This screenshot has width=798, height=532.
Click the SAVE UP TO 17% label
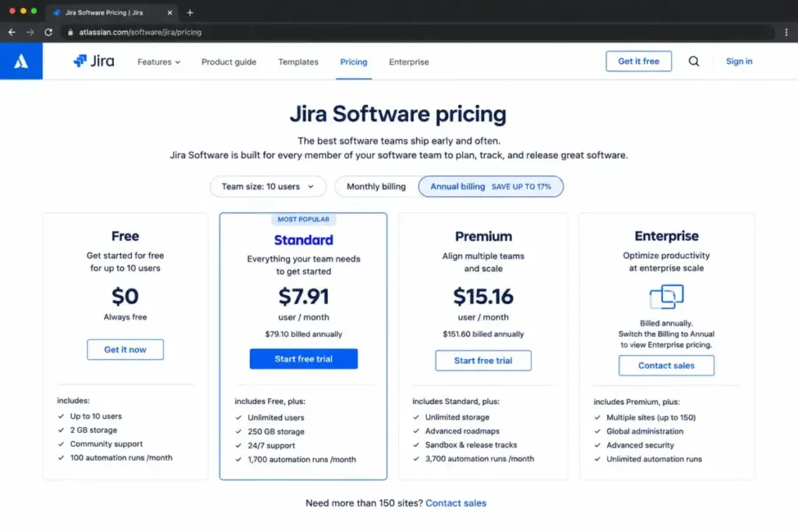521,187
